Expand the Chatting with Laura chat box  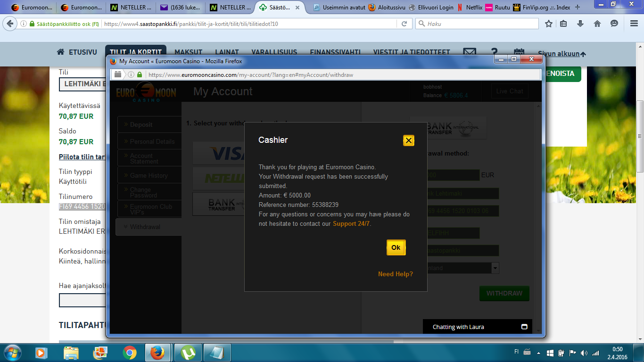point(524,327)
